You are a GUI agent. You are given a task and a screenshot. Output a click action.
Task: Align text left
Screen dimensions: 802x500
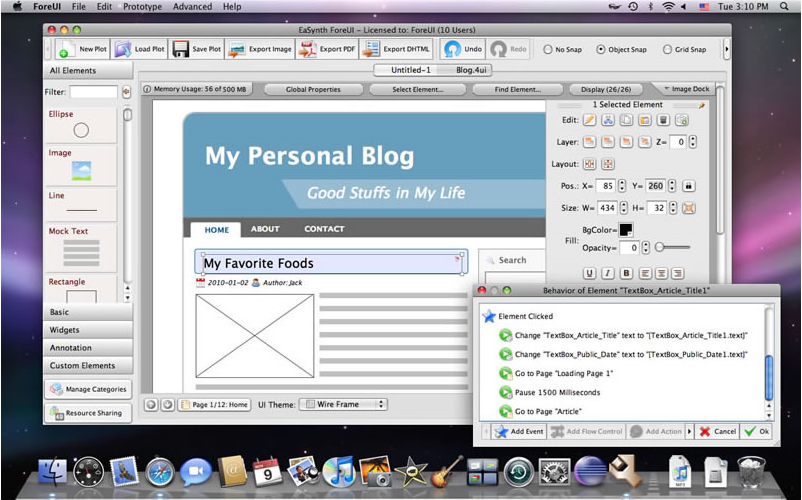pyautogui.click(x=645, y=273)
